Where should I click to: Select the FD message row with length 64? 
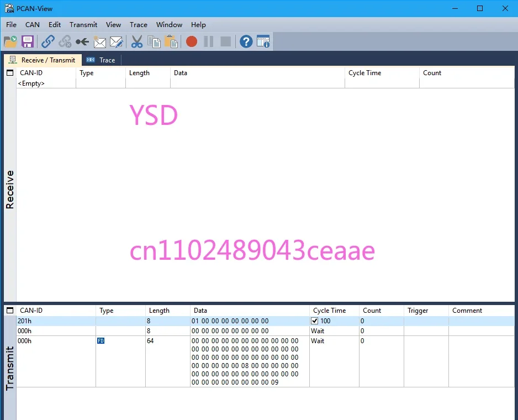[265, 361]
